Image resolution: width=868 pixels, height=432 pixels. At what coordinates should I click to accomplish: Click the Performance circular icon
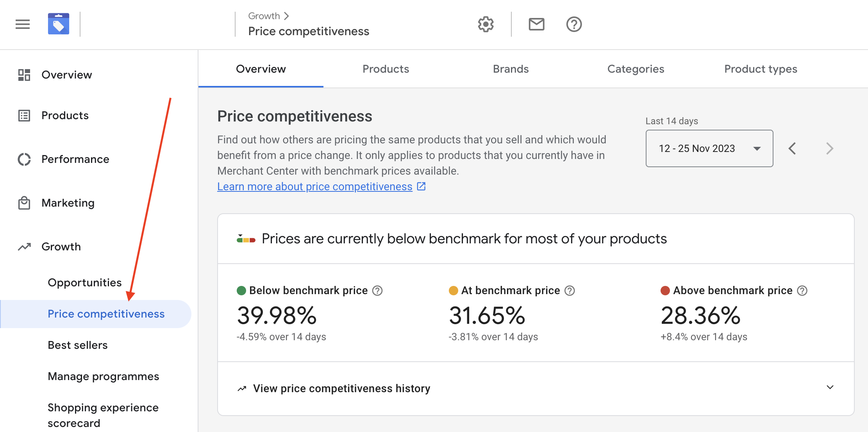(23, 159)
